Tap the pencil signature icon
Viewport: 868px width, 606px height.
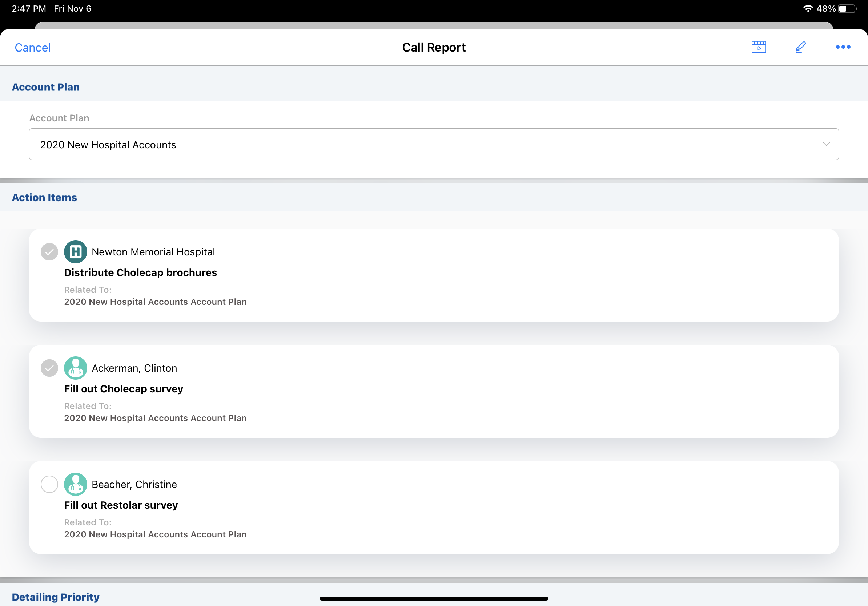(x=800, y=47)
